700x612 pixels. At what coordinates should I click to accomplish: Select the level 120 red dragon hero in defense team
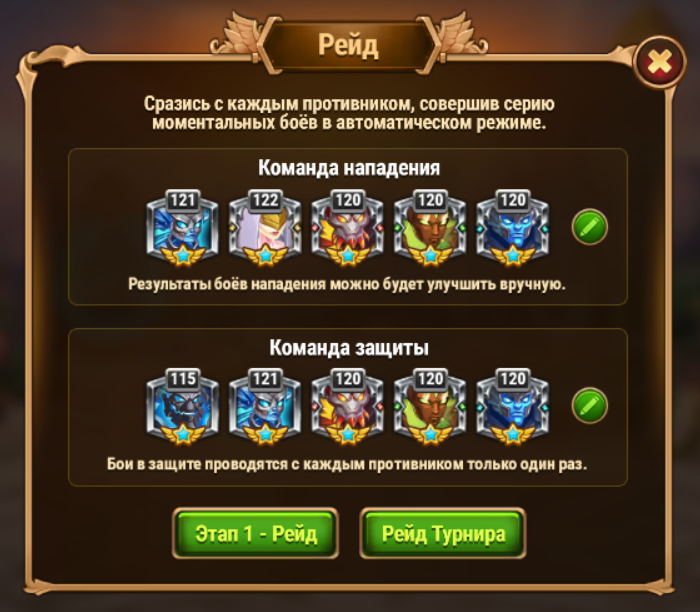click(347, 407)
